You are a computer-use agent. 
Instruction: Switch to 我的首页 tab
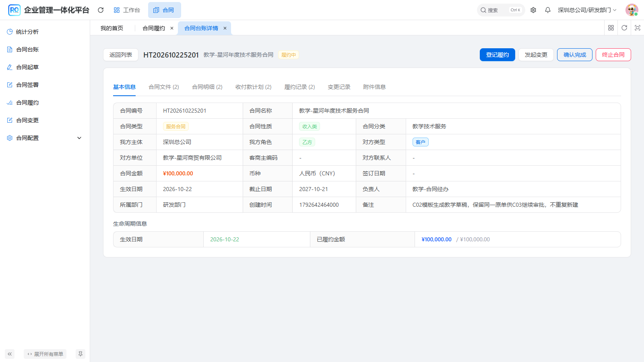tap(112, 28)
